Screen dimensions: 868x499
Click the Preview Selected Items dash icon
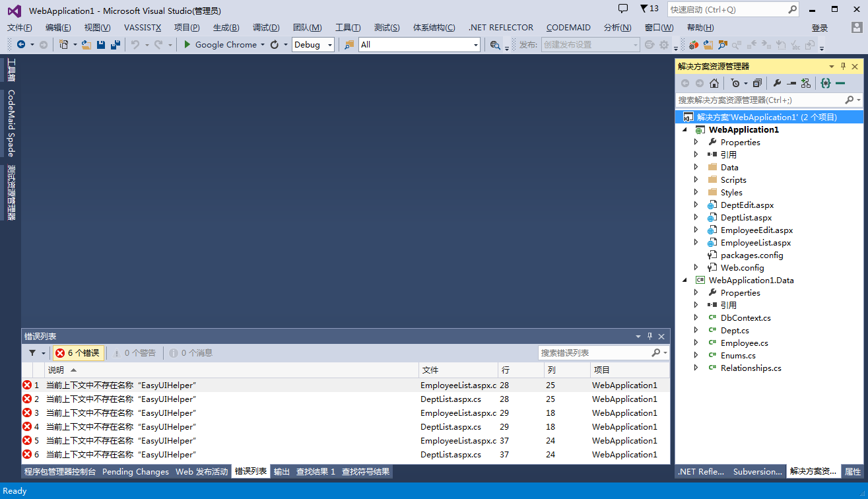tap(791, 83)
